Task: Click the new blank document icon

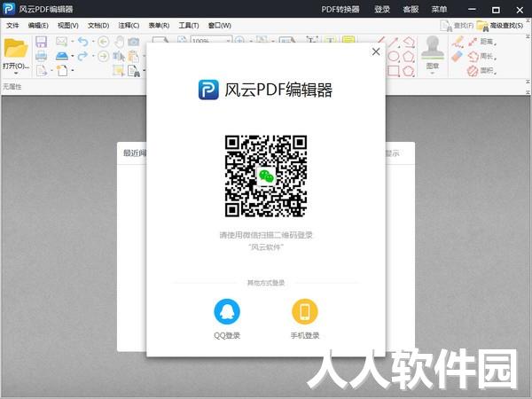Action: point(62,71)
